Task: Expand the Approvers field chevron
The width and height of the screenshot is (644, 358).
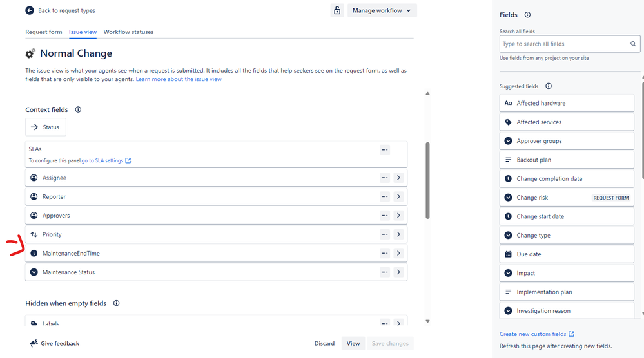Action: pos(398,215)
